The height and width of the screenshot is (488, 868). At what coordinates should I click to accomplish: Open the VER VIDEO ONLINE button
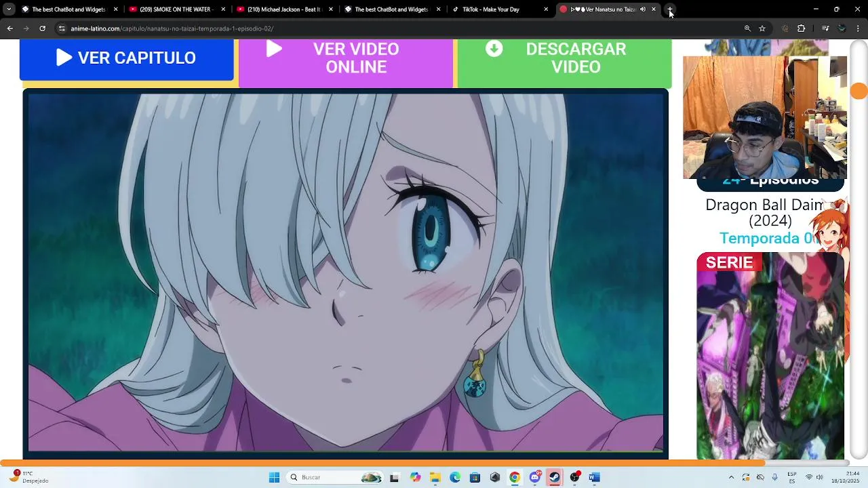pos(345,62)
